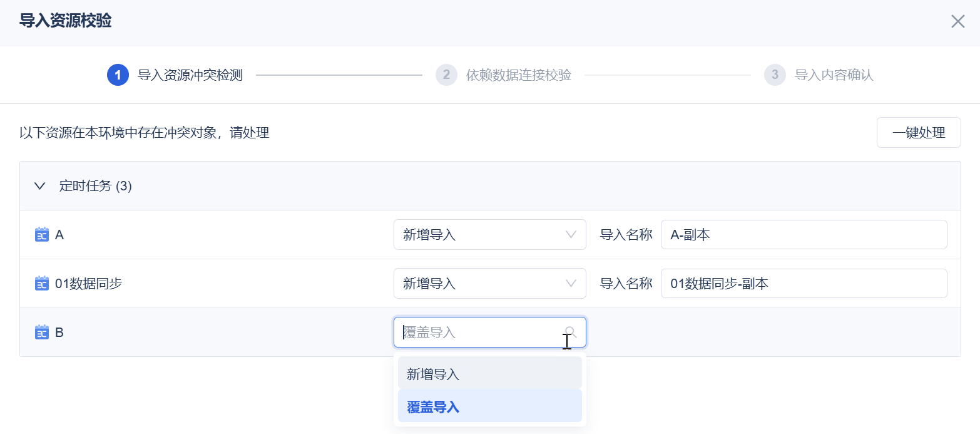Click the step 2 circle icon

click(446, 75)
